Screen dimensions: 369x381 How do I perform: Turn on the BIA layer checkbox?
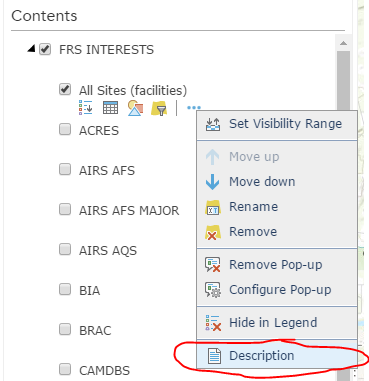click(x=65, y=289)
